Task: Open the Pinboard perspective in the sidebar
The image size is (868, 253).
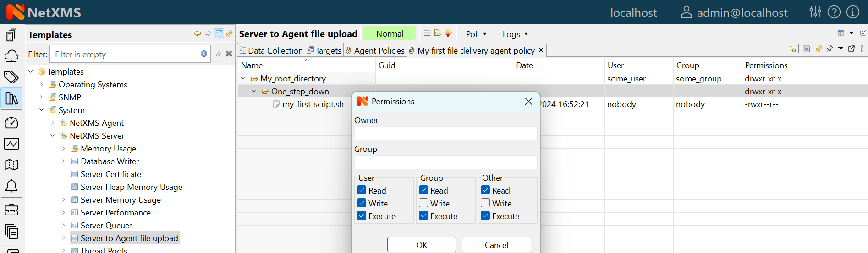Action: 11,35
